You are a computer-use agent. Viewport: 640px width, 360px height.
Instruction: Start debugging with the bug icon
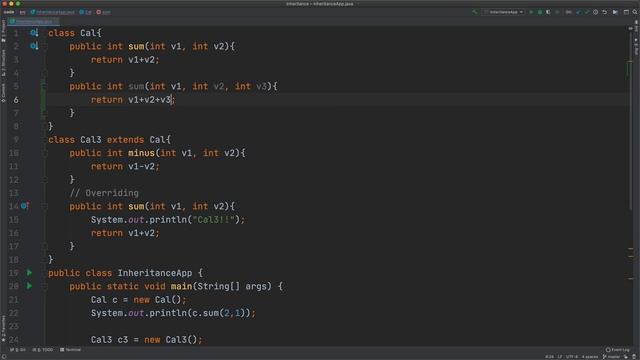pyautogui.click(x=540, y=12)
